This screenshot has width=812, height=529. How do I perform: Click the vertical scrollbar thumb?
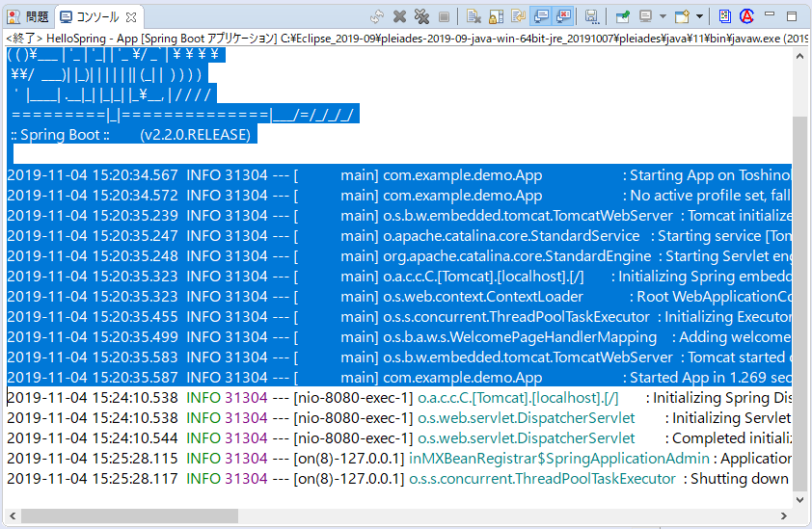coord(799,304)
